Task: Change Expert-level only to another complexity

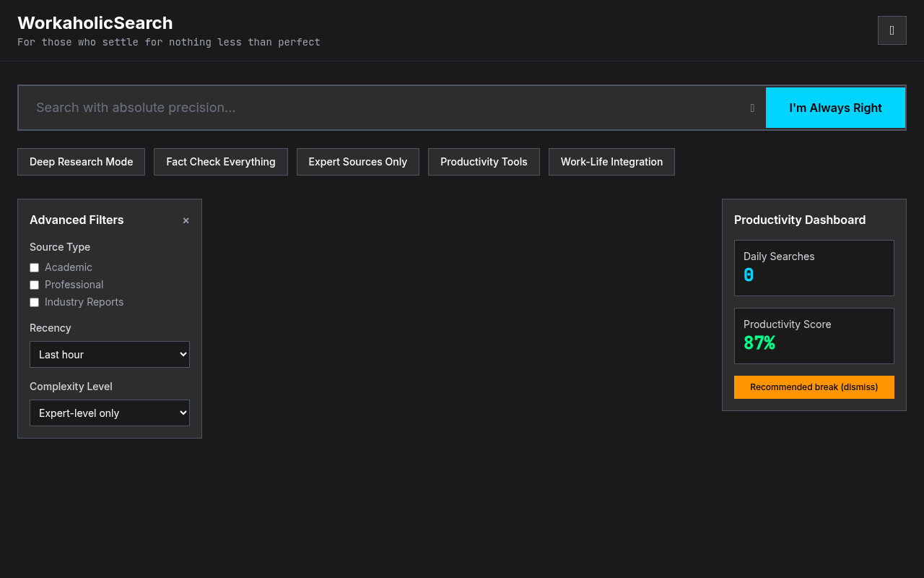Action: [109, 413]
